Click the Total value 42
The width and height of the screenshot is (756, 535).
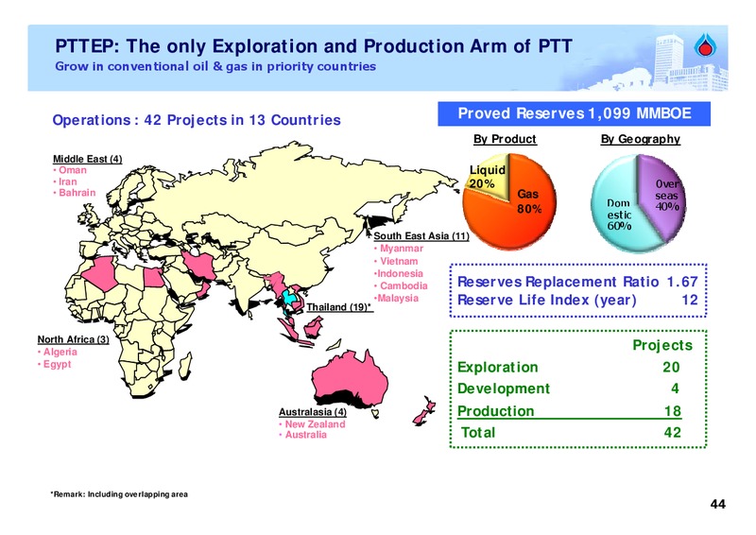point(672,432)
